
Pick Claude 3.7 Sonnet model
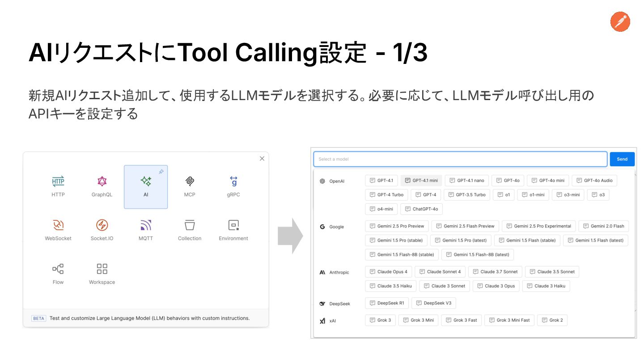pyautogui.click(x=495, y=272)
